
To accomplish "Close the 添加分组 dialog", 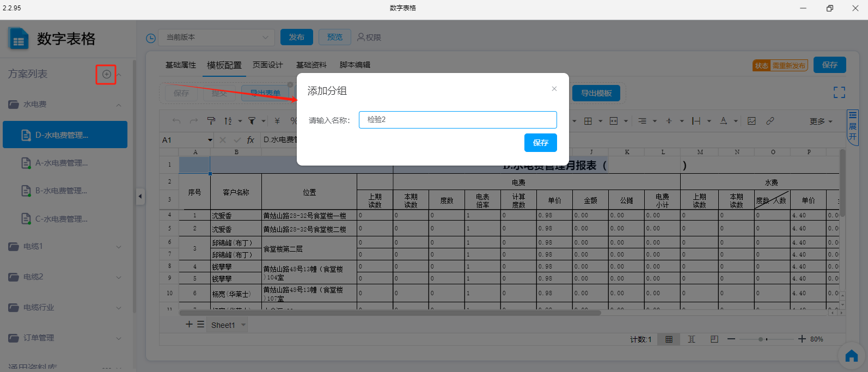I will [554, 89].
